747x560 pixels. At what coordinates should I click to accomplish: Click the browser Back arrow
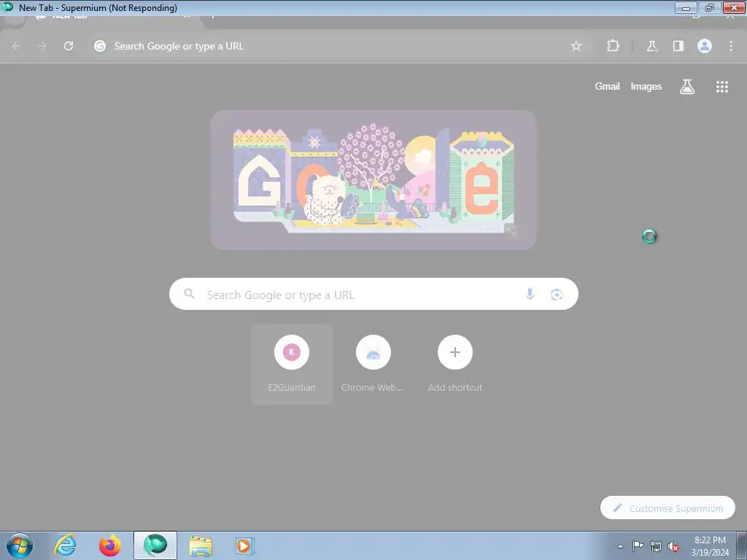(16, 46)
